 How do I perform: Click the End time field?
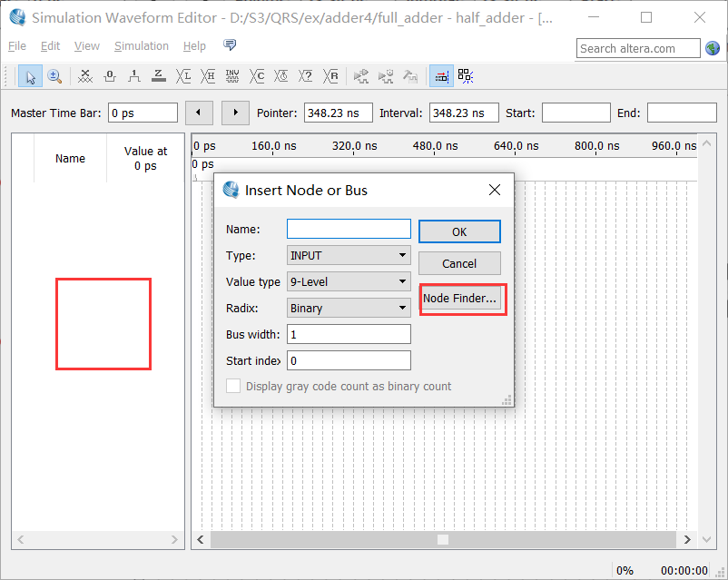[682, 113]
